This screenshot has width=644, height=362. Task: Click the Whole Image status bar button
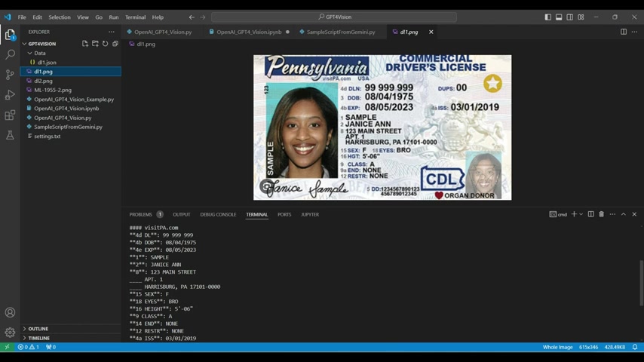click(557, 347)
